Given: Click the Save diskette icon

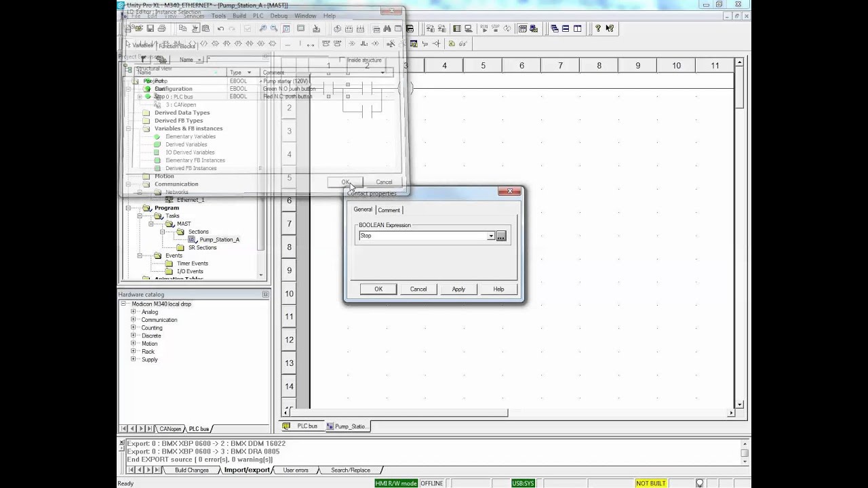Looking at the screenshot, I should (x=150, y=28).
